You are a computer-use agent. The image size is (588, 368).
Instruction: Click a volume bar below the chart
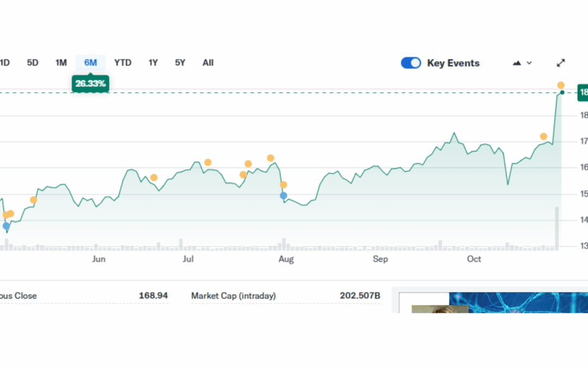click(x=283, y=244)
